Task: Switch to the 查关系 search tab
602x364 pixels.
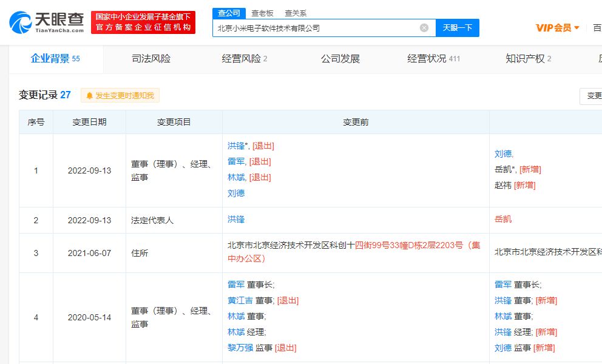Action: point(296,12)
